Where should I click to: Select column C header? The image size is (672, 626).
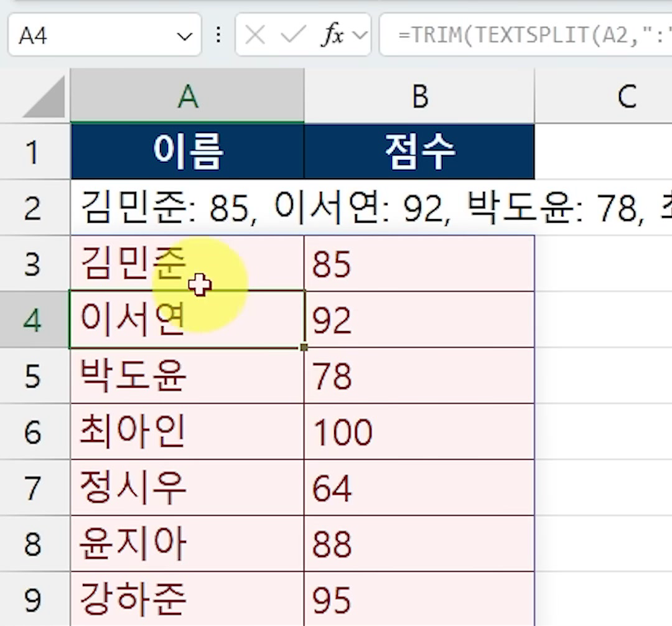[x=604, y=96]
